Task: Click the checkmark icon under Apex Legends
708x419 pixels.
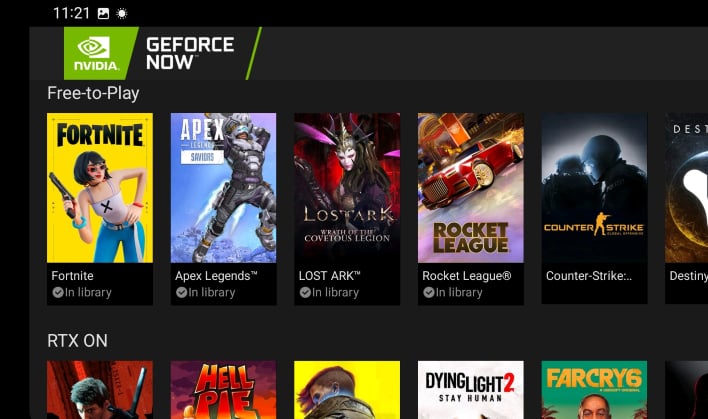Action: pyautogui.click(x=181, y=293)
